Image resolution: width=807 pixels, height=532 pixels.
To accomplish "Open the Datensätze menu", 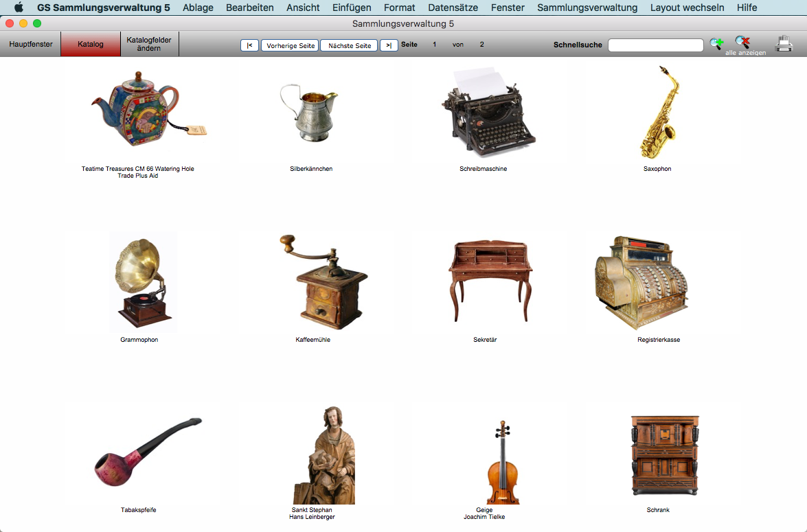I will click(x=453, y=8).
